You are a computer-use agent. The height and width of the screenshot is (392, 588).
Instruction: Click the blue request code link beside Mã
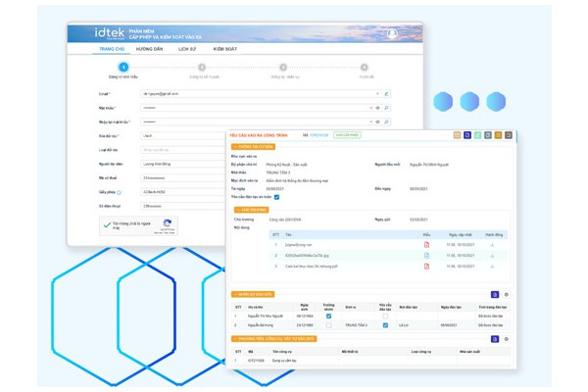coord(319,135)
